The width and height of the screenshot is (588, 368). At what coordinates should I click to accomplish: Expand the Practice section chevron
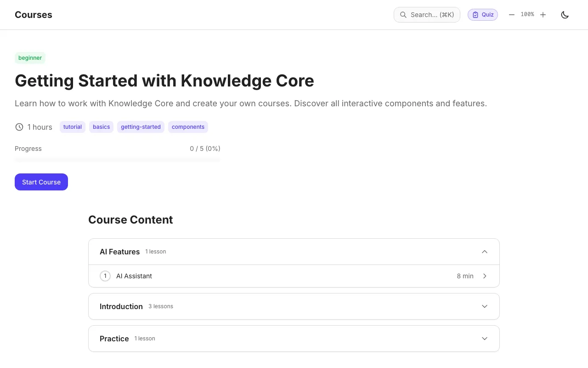(x=485, y=339)
